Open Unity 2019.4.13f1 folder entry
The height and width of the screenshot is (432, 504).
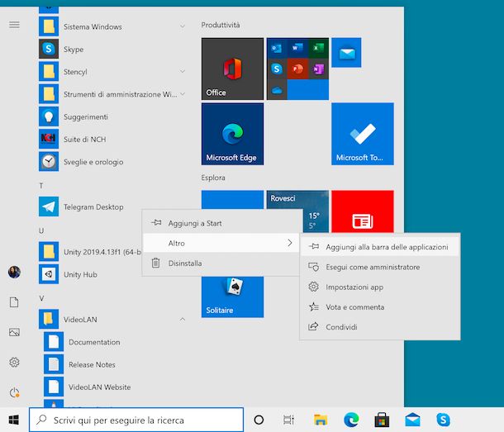click(x=90, y=251)
